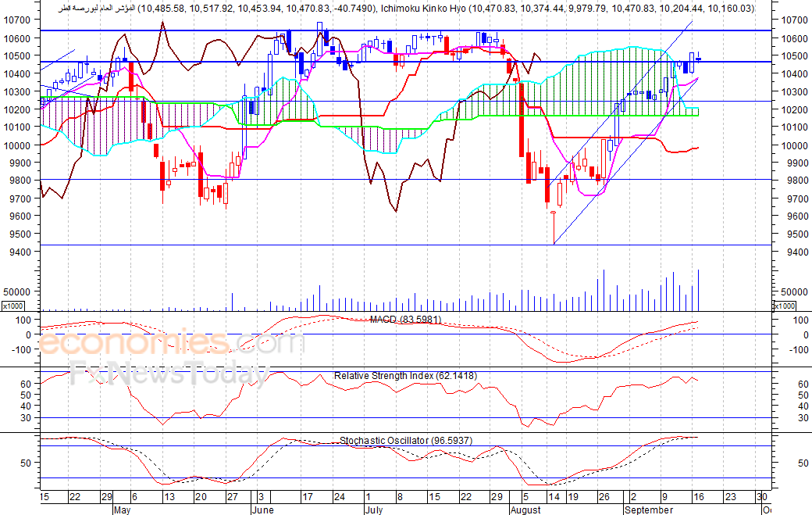Click the August month label on time axis
The image size is (812, 515).
pyautogui.click(x=525, y=510)
